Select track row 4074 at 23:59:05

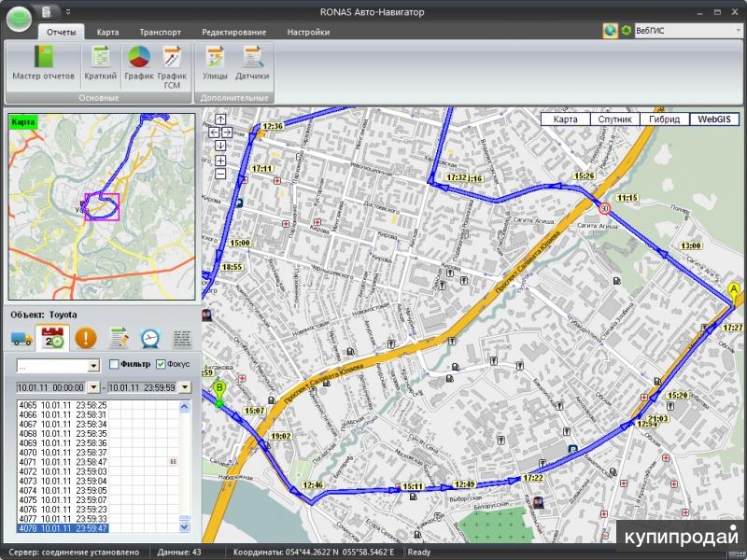[63, 491]
